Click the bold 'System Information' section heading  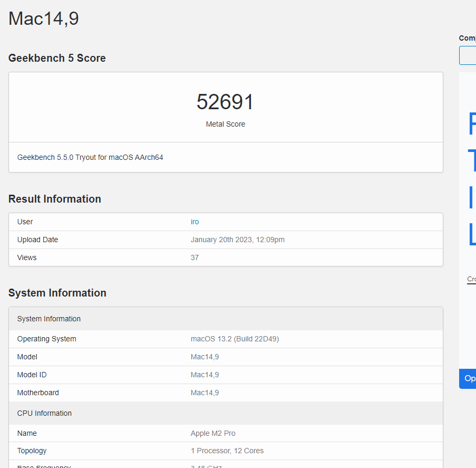point(57,293)
